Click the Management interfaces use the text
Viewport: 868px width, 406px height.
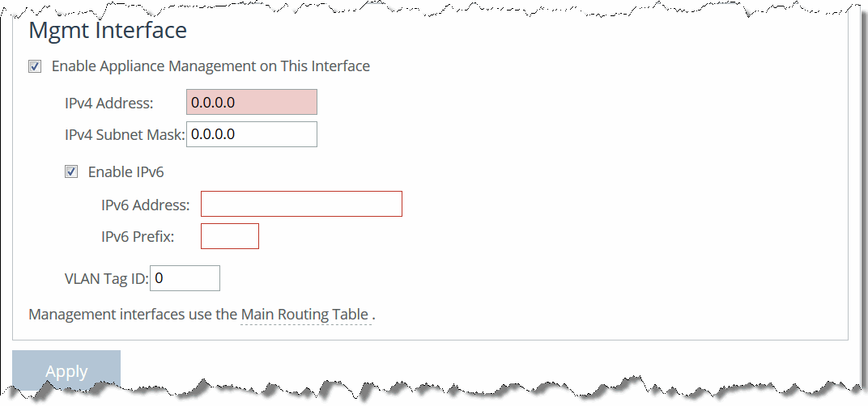[x=133, y=315]
